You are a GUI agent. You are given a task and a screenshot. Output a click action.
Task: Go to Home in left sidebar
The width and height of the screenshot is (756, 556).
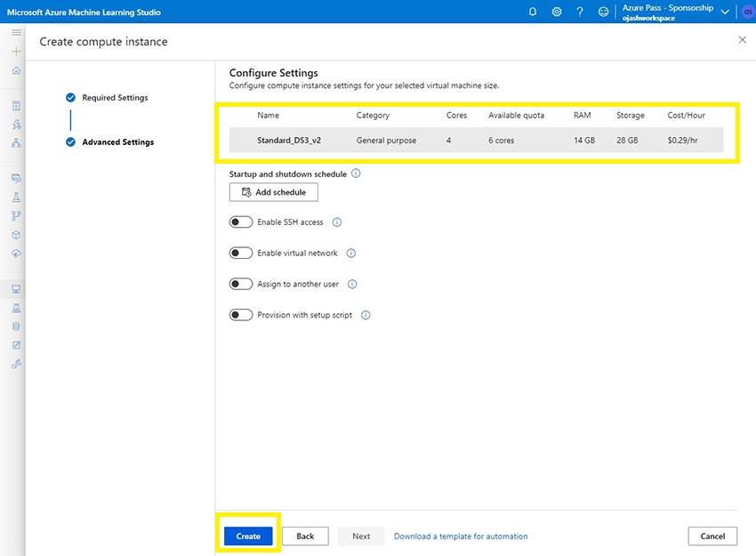click(16, 70)
